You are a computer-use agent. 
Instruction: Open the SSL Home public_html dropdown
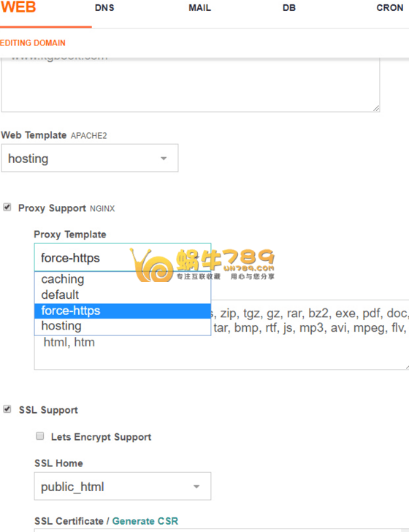pos(123,486)
